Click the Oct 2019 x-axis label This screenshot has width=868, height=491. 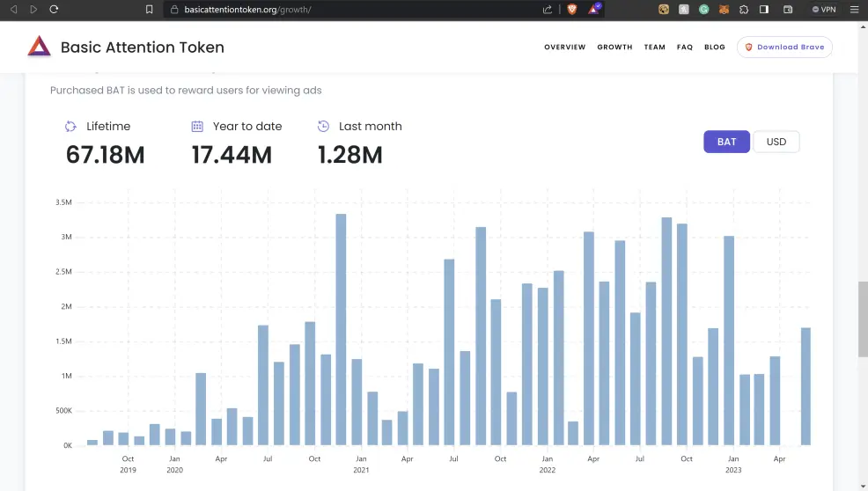point(128,464)
